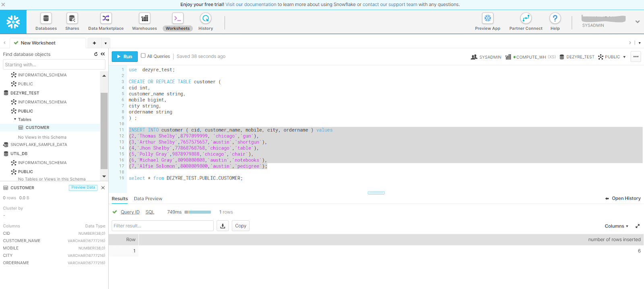Click in the Starting with search field
644x289 pixels.
click(x=54, y=65)
